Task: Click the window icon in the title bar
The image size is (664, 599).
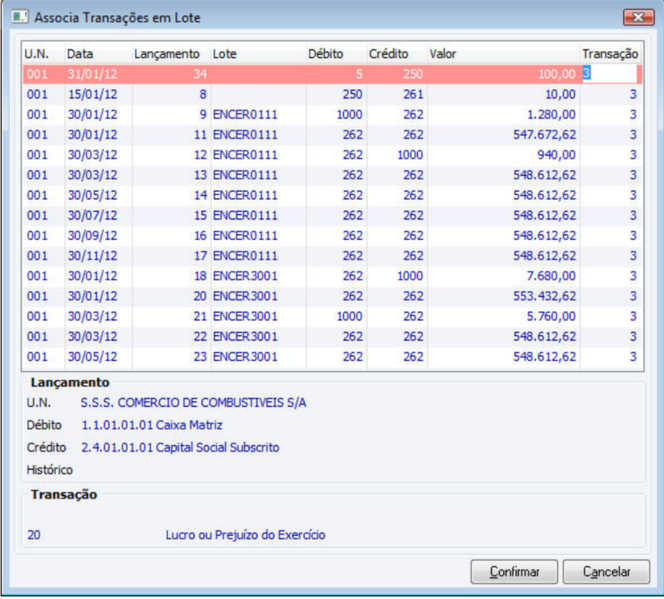Action: click(19, 17)
